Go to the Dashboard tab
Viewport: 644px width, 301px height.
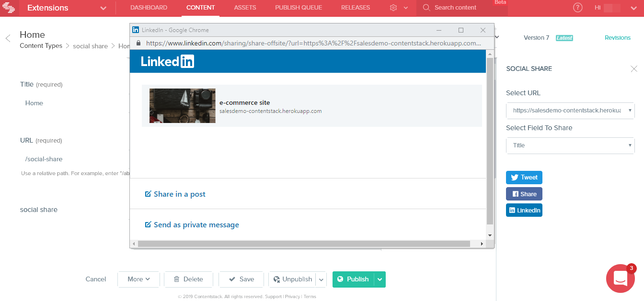(149, 8)
